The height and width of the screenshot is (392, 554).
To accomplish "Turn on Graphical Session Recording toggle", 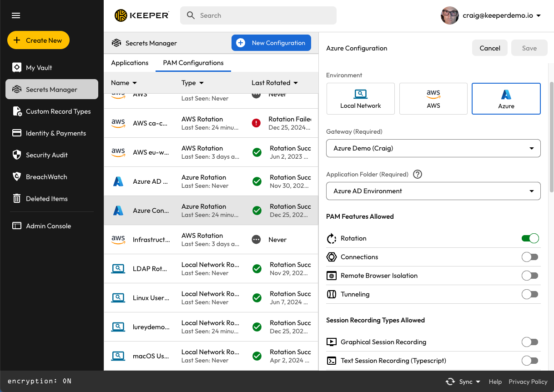I will [530, 342].
